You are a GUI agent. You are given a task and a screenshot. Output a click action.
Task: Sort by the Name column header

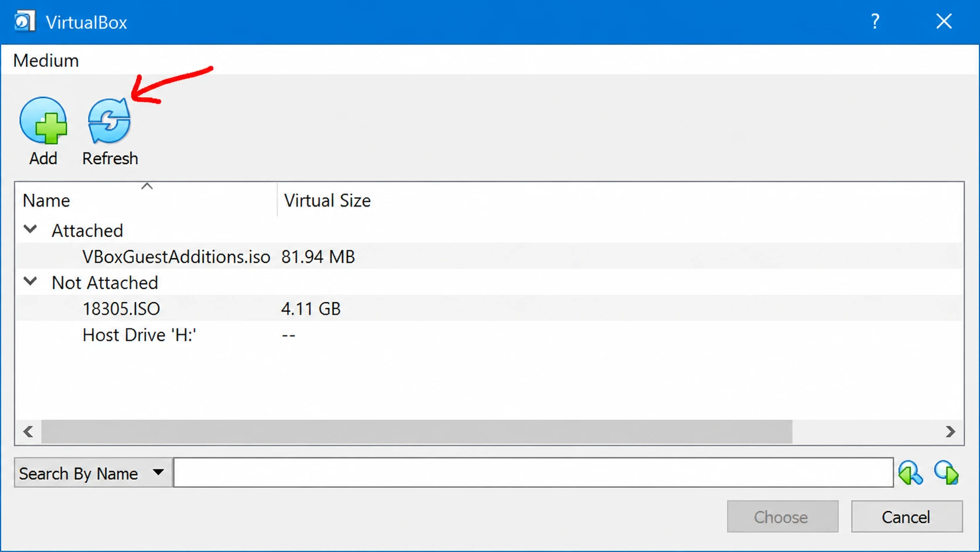tap(146, 200)
